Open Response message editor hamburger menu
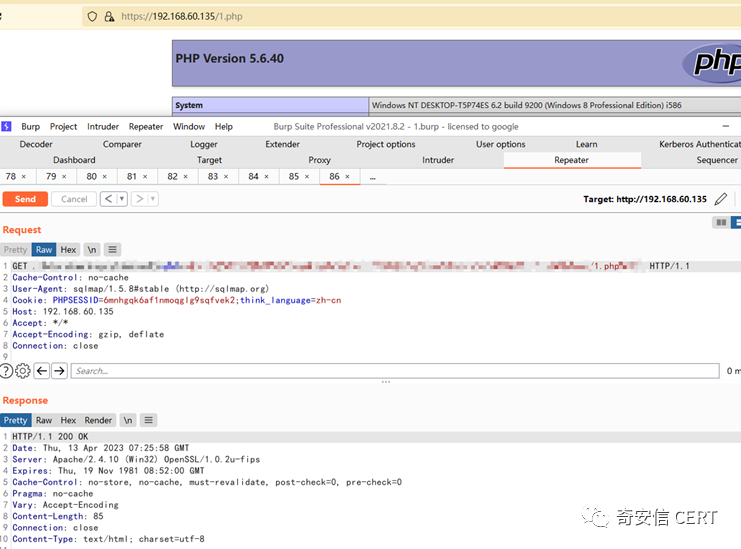Viewport: 741px width, 549px height. [x=148, y=420]
